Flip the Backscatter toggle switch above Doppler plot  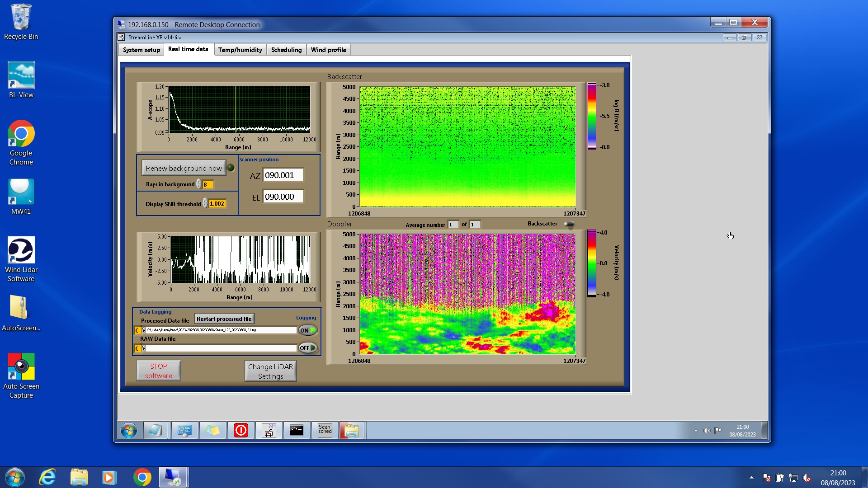pos(569,224)
